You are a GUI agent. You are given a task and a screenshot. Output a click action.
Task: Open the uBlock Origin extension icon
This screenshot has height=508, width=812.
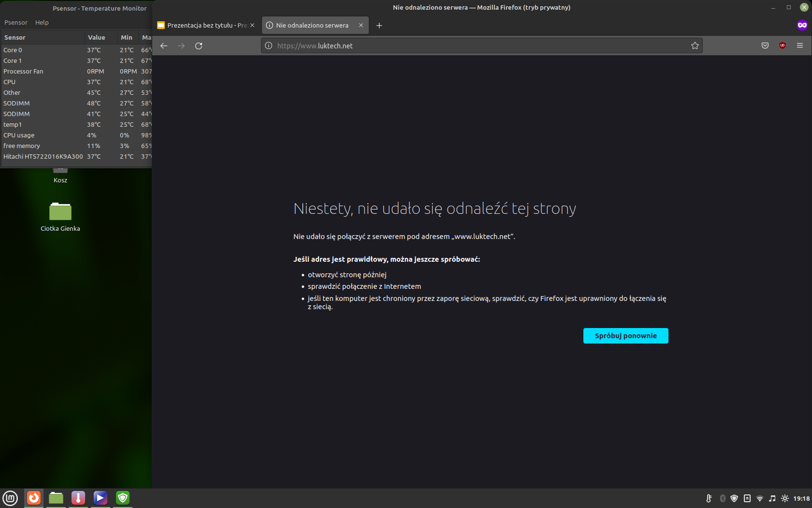[783, 46]
